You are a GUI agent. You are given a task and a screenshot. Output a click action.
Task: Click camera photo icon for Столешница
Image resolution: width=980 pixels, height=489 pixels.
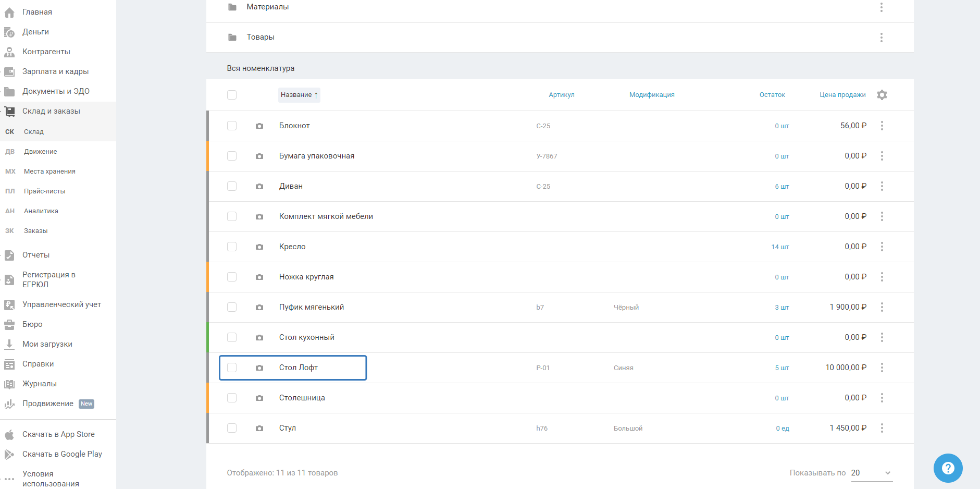coord(259,398)
